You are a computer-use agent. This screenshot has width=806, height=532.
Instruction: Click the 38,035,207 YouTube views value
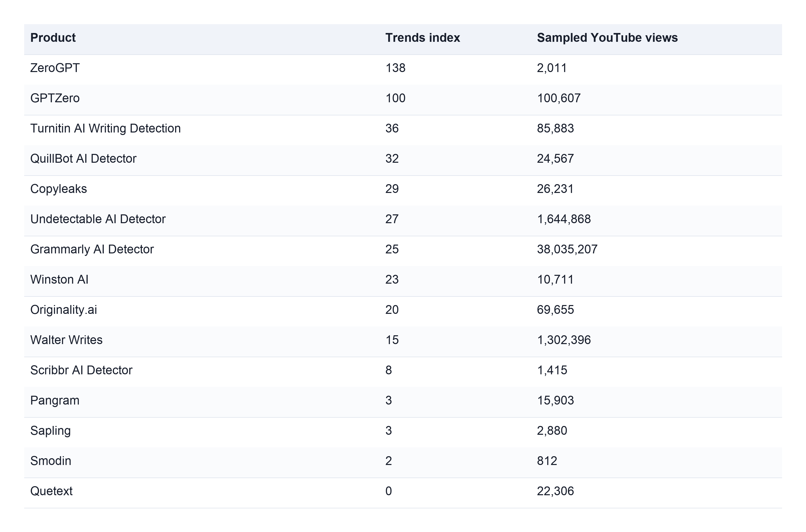coord(567,249)
